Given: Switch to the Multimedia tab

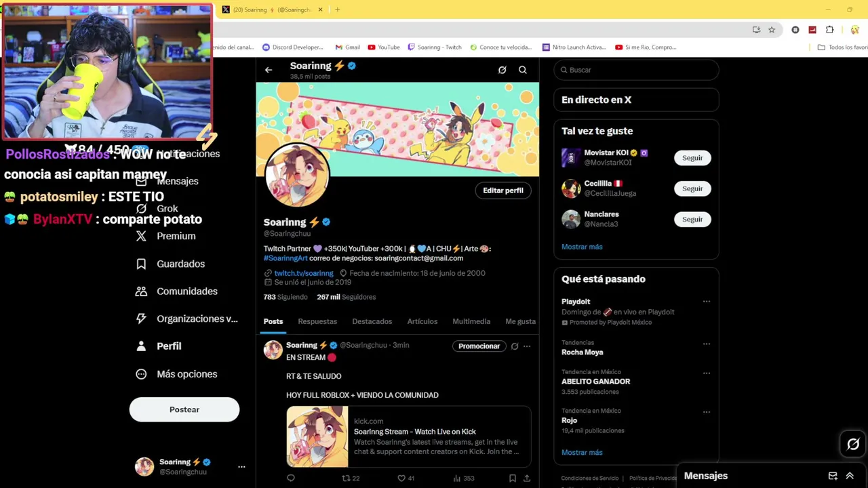Looking at the screenshot, I should point(471,321).
